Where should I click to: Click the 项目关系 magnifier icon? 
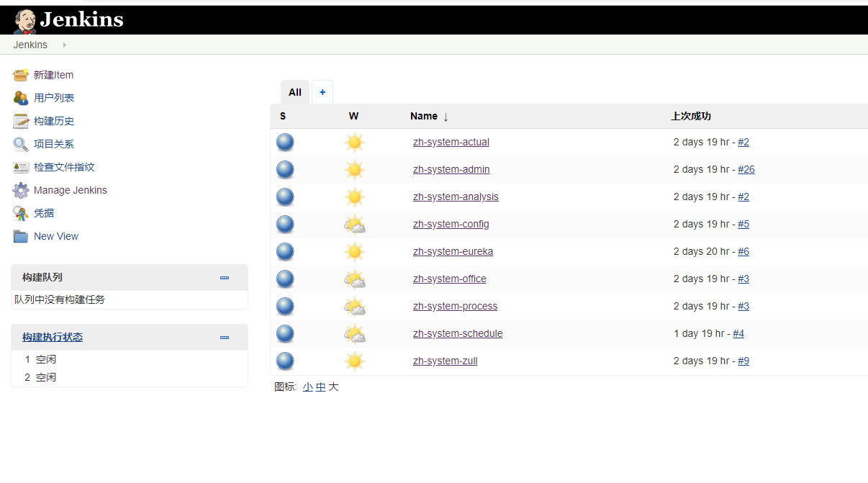coord(21,144)
